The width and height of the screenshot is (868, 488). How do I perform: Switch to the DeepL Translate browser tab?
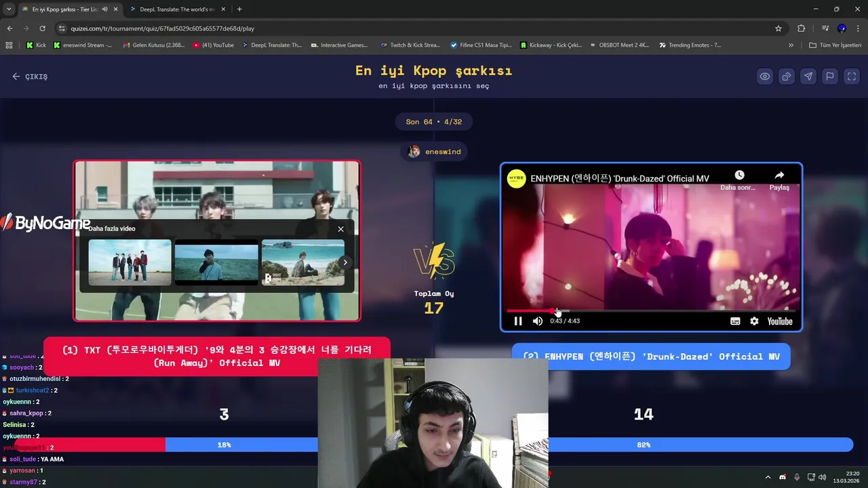[x=176, y=9]
